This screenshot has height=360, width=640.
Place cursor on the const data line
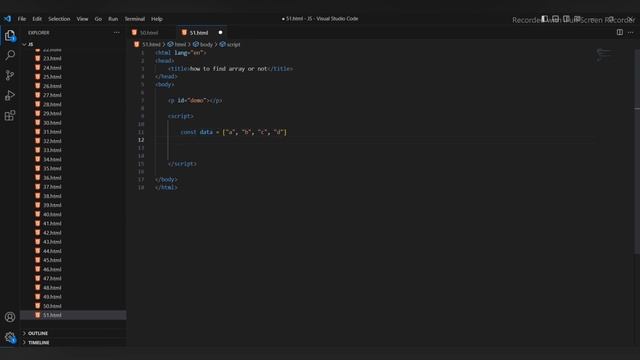[233, 132]
